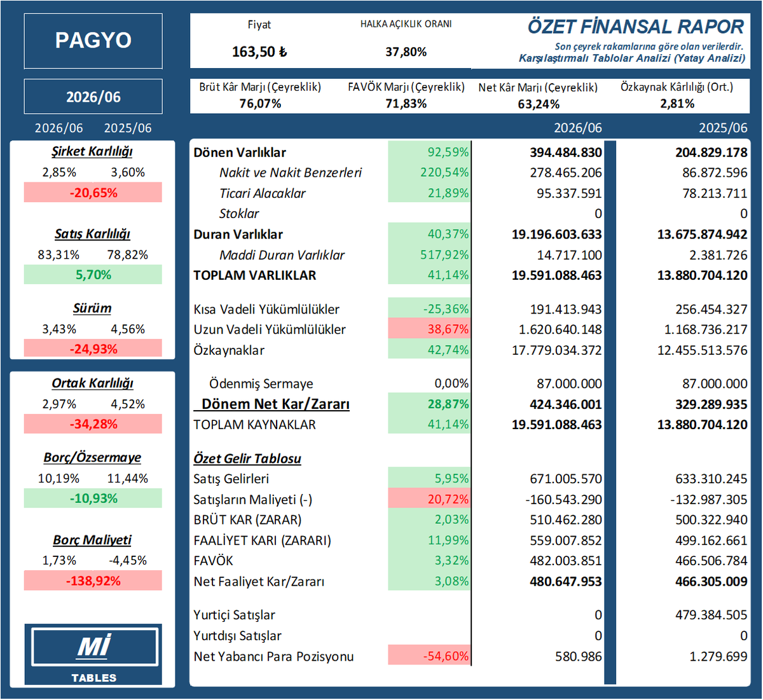Click Net Faaliyet Kar/Zararı label

tap(259, 582)
